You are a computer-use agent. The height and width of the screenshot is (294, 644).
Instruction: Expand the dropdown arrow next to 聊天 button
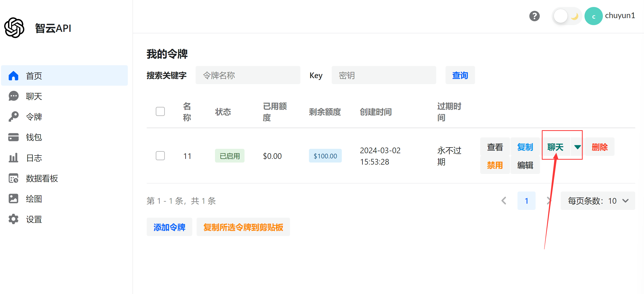(x=577, y=147)
